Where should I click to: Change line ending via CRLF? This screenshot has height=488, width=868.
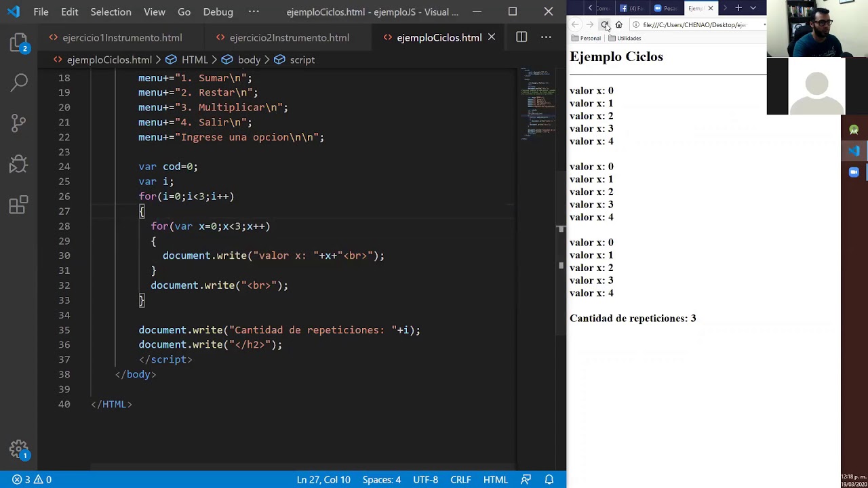pos(460,479)
